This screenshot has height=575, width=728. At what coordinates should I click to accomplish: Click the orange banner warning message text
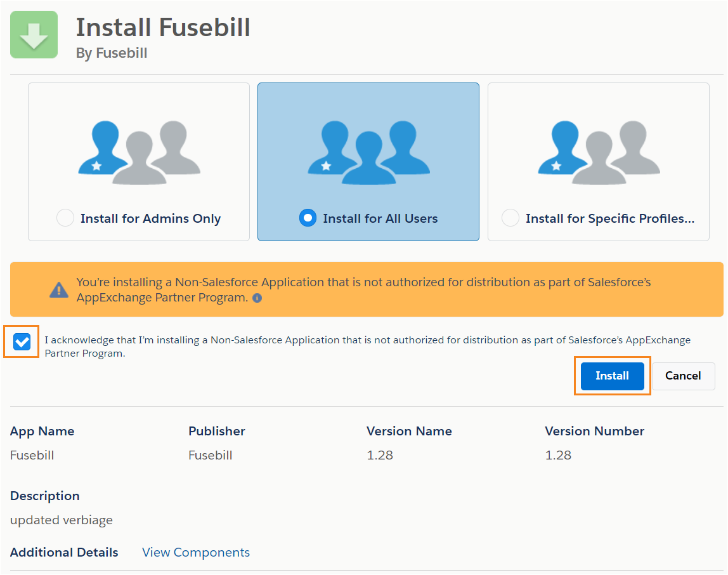[363, 289]
